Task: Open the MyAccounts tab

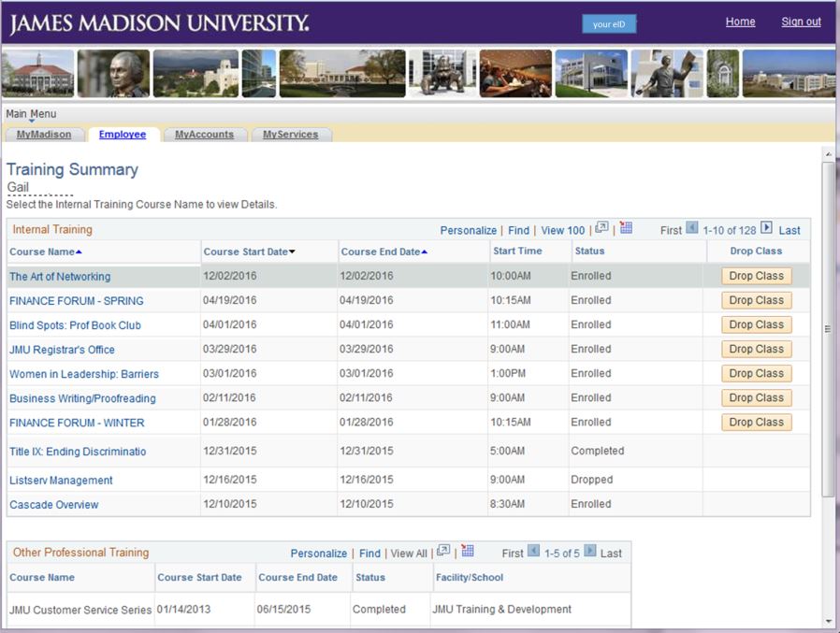Action: 204,135
